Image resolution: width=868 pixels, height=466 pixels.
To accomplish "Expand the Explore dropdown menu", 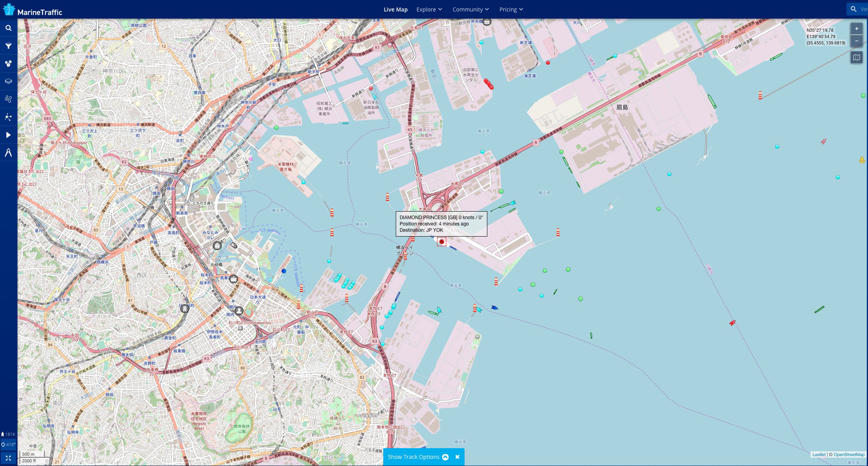I will [429, 10].
